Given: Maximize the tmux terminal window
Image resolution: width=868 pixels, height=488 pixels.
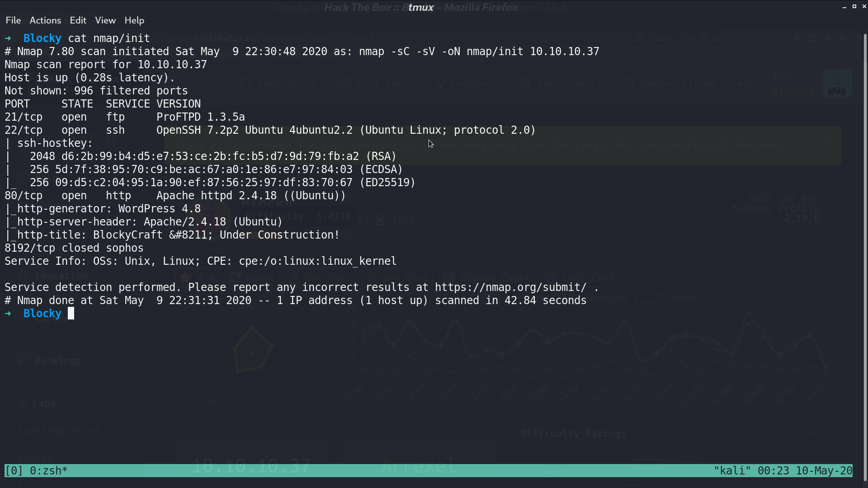Looking at the screenshot, I should [854, 7].
